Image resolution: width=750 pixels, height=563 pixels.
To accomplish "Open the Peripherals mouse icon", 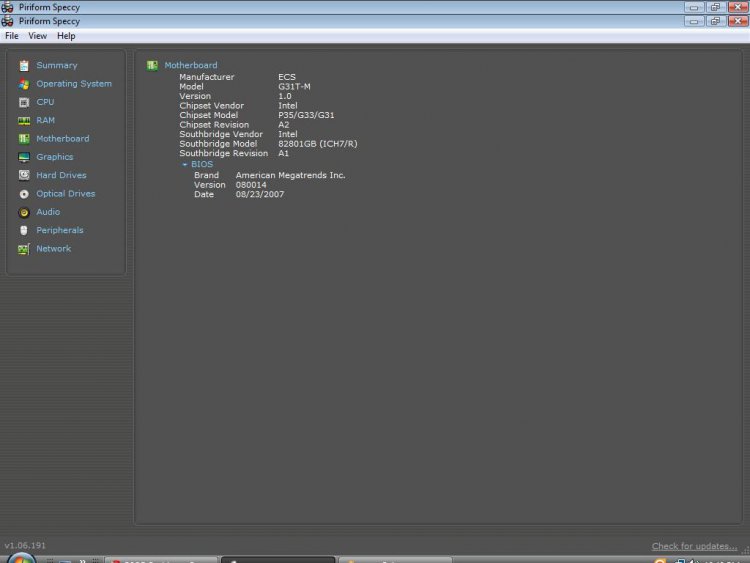I will [24, 231].
